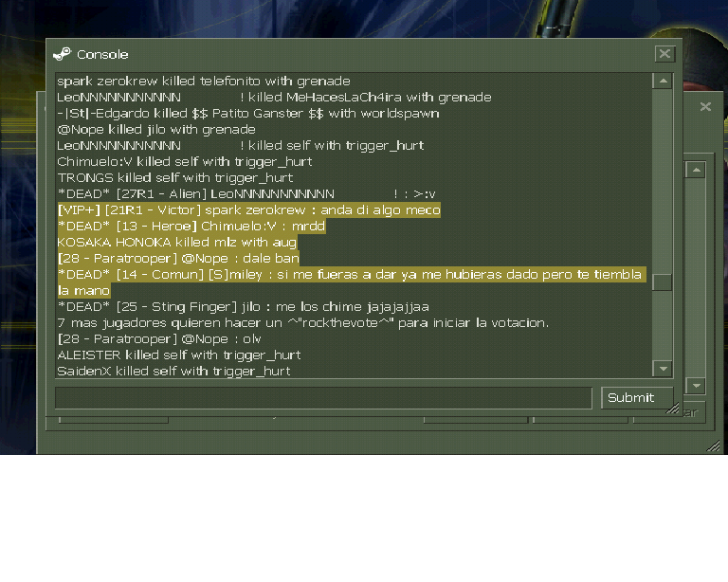Click 'KOSAKA HONOKA killed mlz with aug' line
This screenshot has width=728, height=582.
177,243
